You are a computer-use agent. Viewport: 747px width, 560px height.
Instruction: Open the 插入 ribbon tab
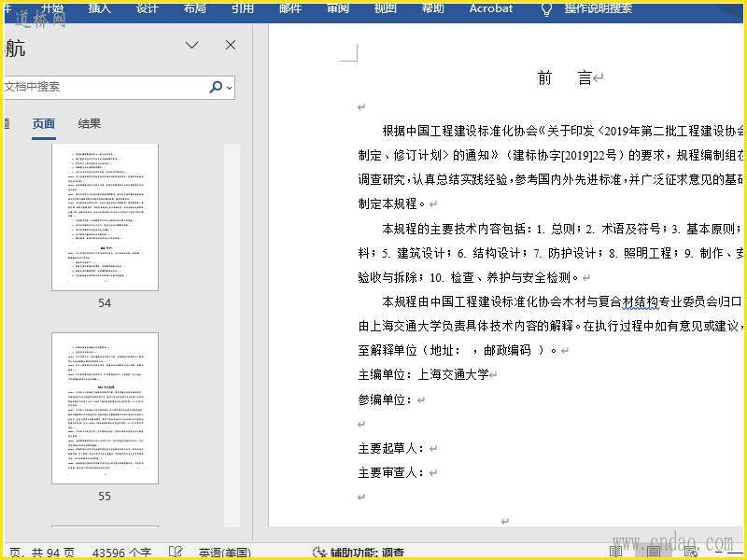pos(100,8)
